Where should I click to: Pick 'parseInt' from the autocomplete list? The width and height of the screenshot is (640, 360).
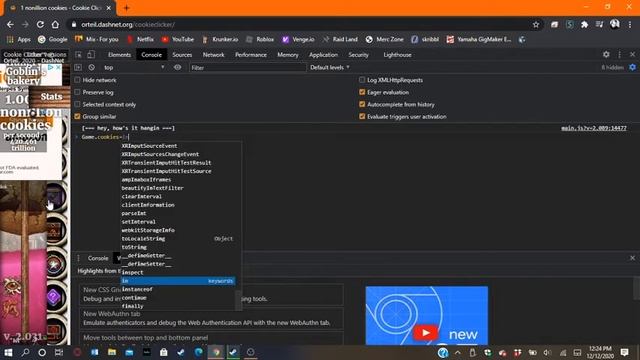[178, 213]
